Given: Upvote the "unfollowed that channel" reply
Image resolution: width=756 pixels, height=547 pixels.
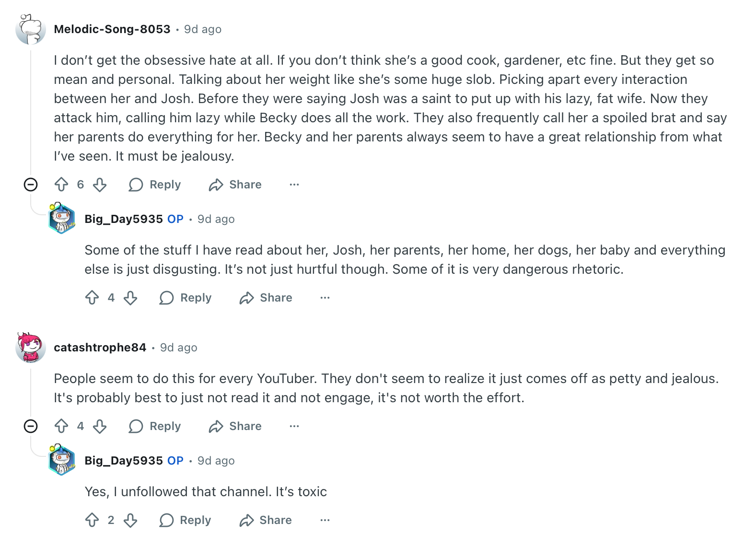Looking at the screenshot, I should [x=92, y=520].
